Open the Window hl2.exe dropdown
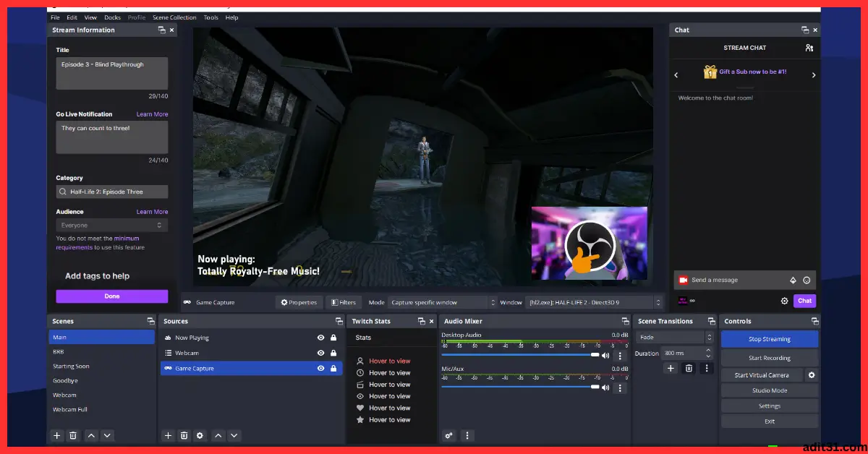The image size is (868, 454). coord(595,302)
